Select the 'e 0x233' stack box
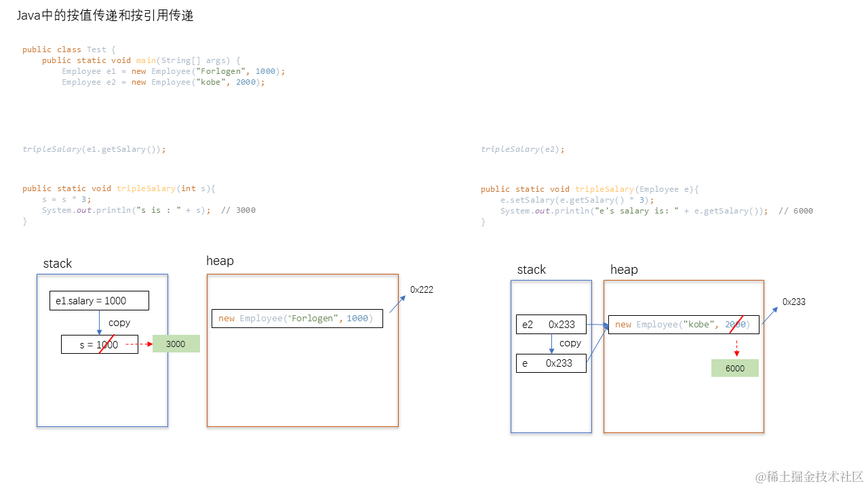This screenshot has height=488, width=868. (551, 363)
